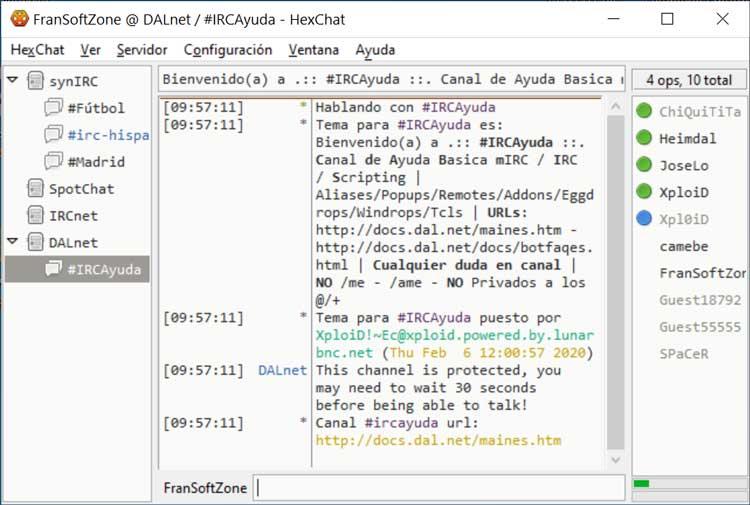
Task: Click the topic bar text field
Action: (x=392, y=79)
